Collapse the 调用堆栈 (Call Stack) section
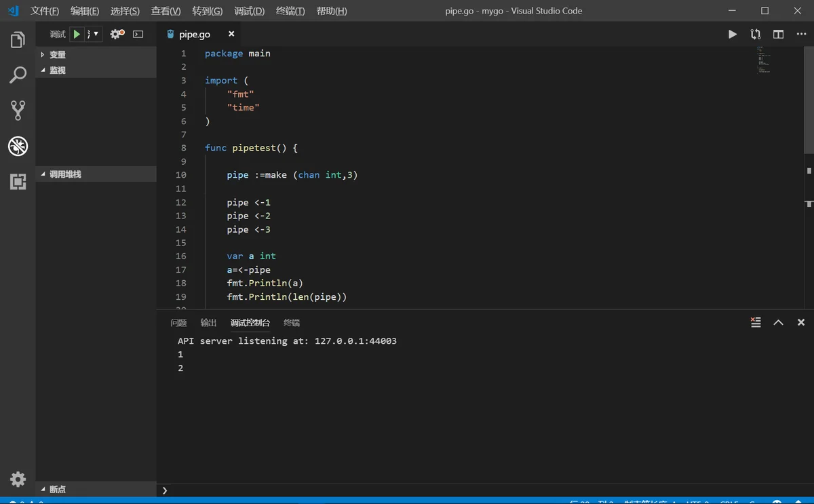 coord(96,174)
